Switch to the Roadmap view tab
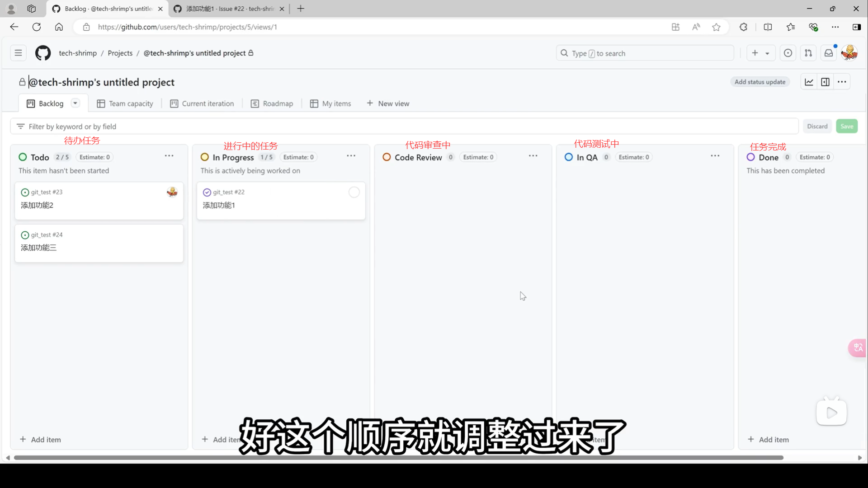The width and height of the screenshot is (868, 488). (272, 103)
